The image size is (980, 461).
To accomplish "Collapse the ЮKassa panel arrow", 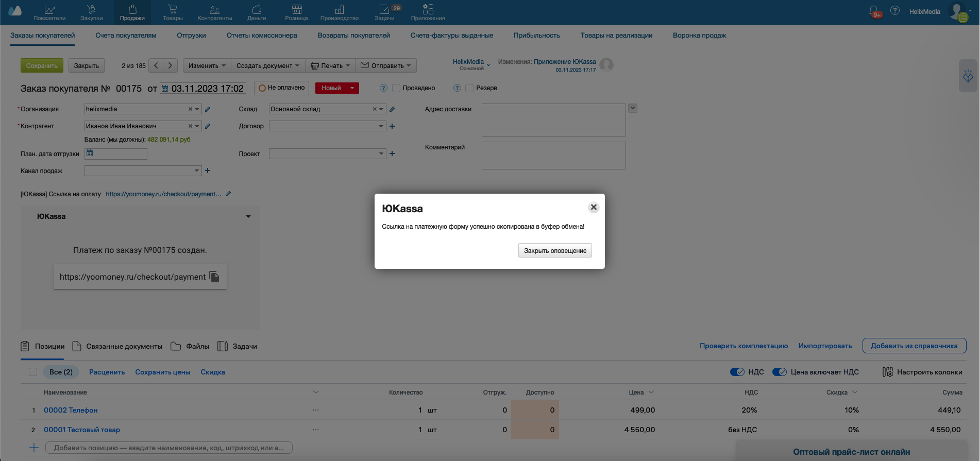I will tap(248, 216).
